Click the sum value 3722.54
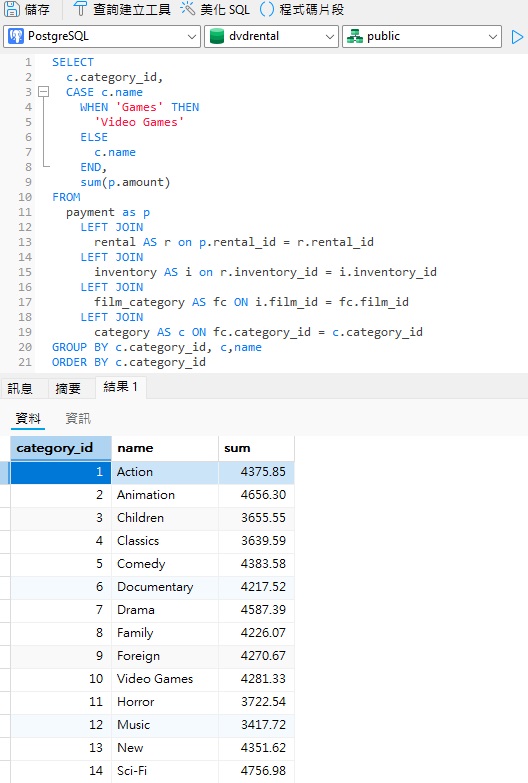This screenshot has width=528, height=783. click(256, 702)
